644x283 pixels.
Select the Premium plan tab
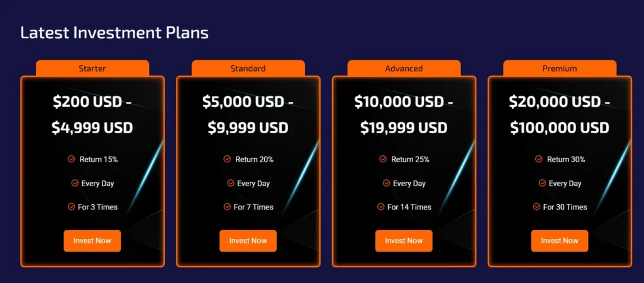[x=560, y=68]
